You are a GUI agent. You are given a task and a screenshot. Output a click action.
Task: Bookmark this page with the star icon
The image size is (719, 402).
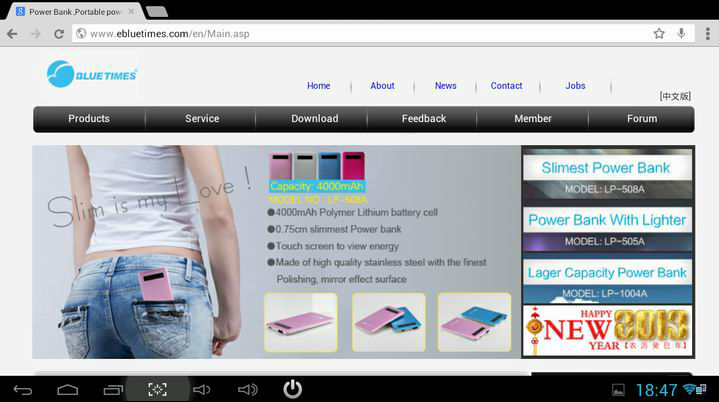click(659, 33)
